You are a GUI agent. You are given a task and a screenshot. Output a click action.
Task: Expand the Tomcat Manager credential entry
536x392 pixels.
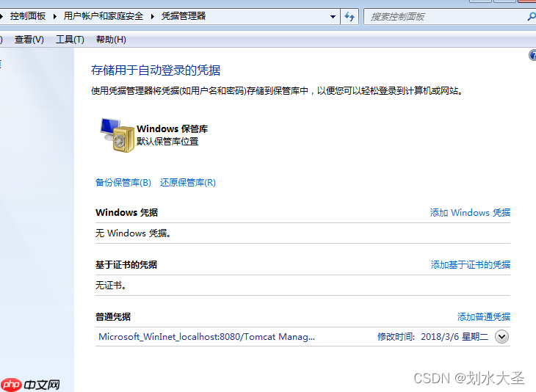point(501,337)
